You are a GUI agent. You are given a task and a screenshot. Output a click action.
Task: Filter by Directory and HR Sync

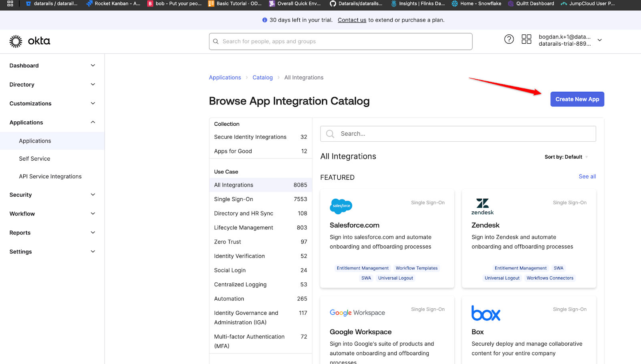pos(260,213)
